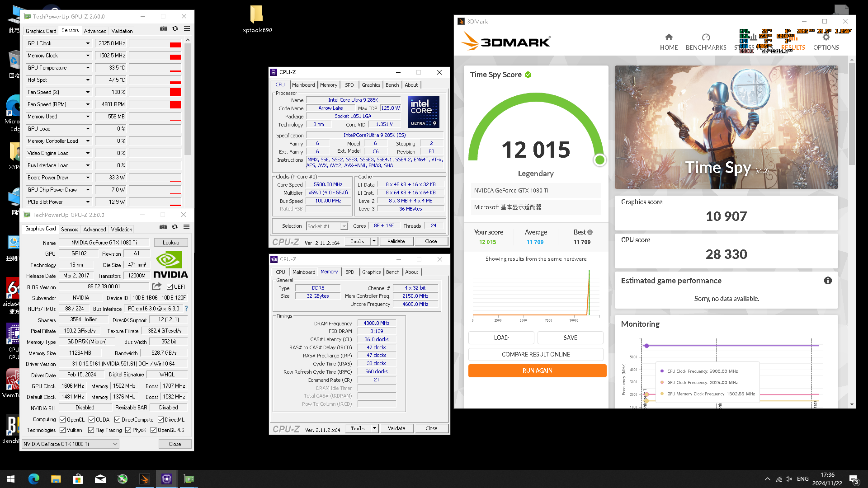
Task: Click Lookup button in GPU-Z
Action: pyautogui.click(x=171, y=243)
